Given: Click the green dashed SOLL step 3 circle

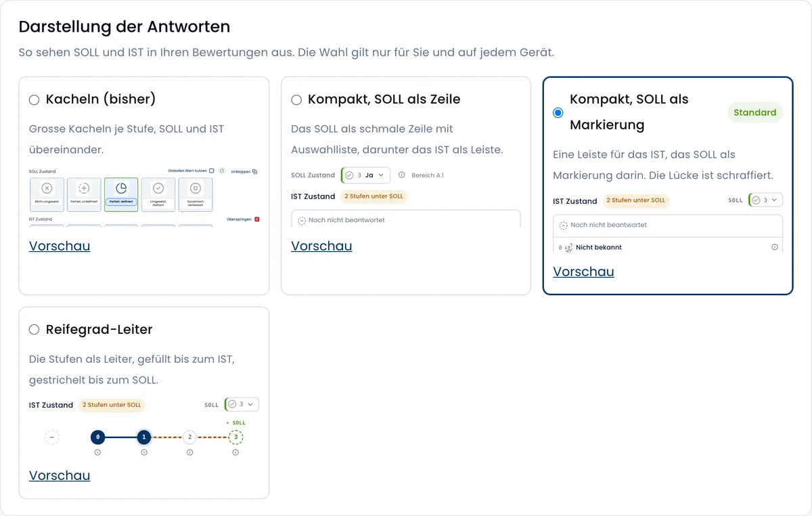Looking at the screenshot, I should tap(235, 437).
